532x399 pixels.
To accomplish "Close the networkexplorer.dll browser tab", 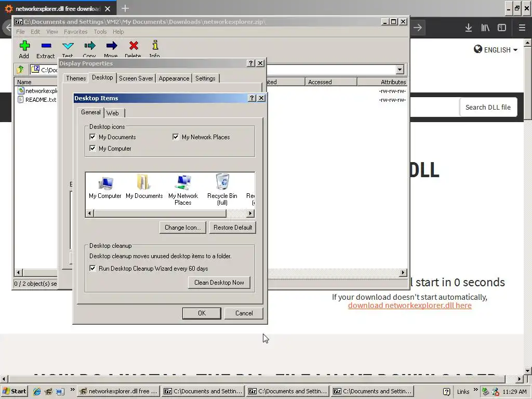I will click(108, 9).
